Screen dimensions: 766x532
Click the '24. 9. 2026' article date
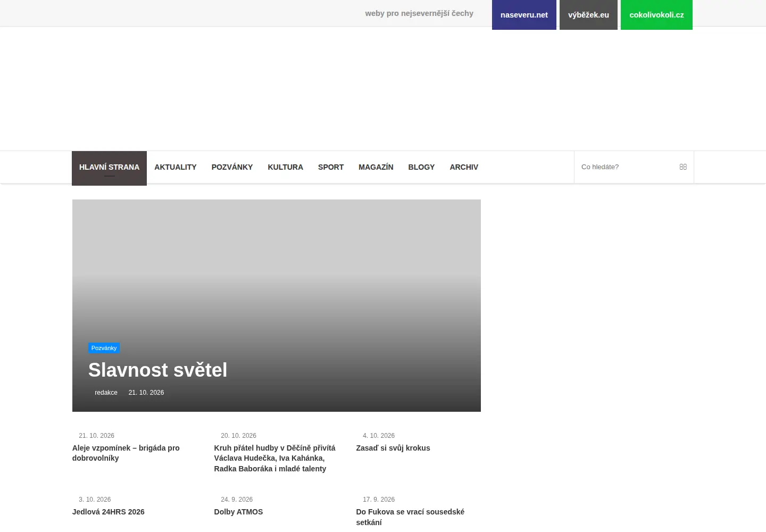(x=237, y=500)
